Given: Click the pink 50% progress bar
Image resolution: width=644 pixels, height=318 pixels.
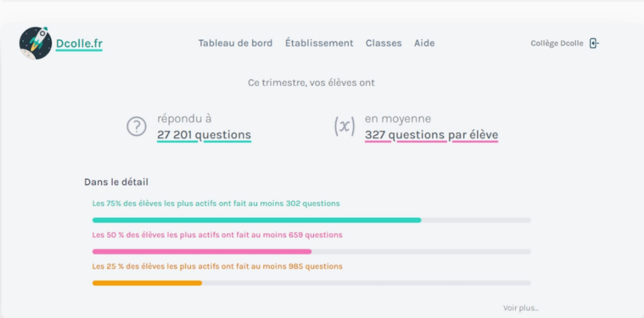Looking at the screenshot, I should point(312,251).
